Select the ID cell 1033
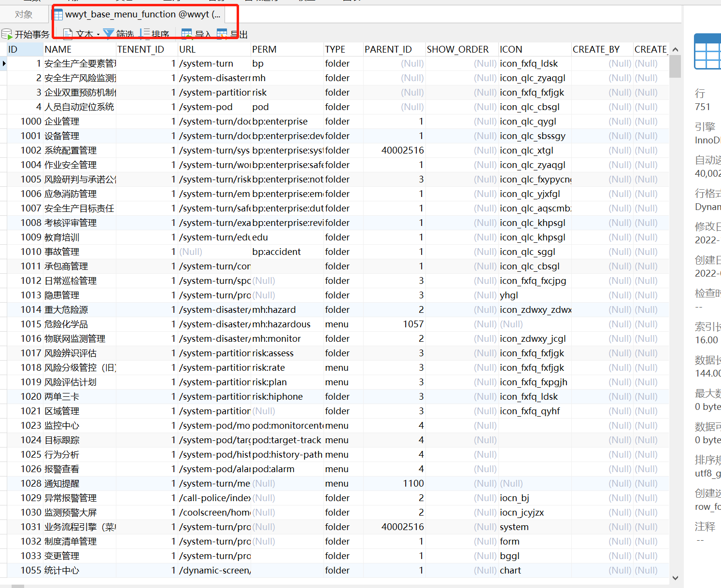The image size is (721, 588). coord(25,556)
